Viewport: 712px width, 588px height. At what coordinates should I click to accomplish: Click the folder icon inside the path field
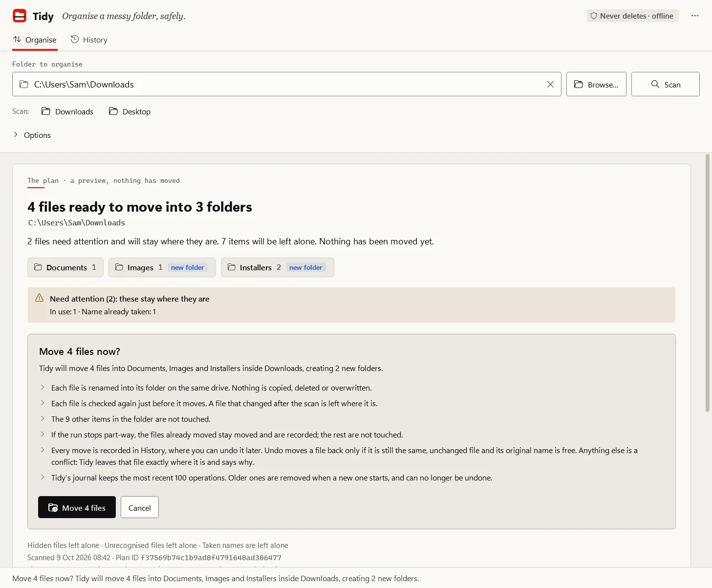point(24,85)
